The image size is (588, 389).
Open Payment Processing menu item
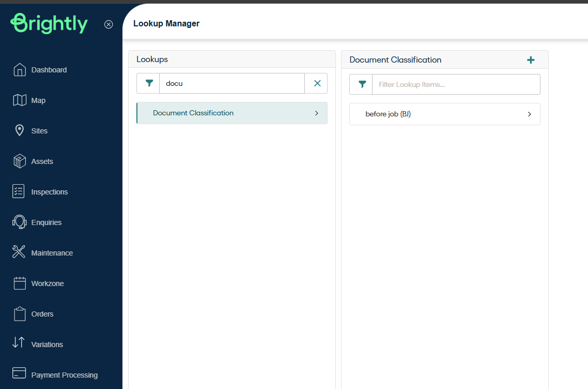(64, 375)
